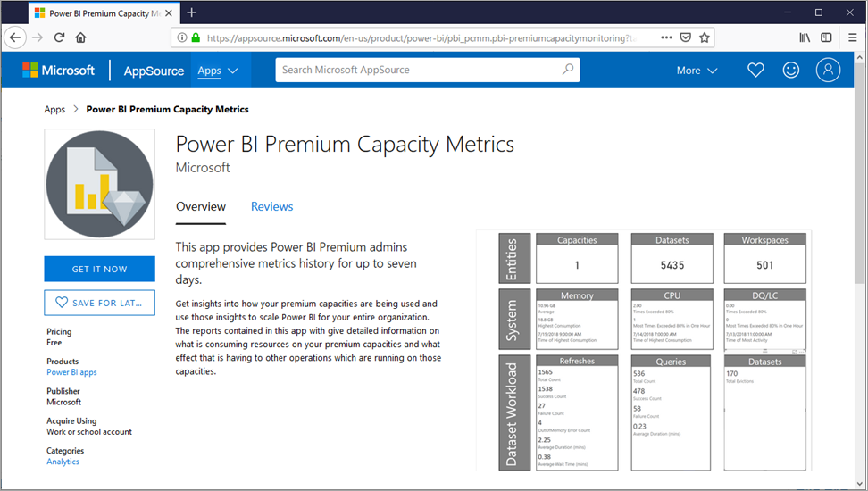Click the Microsoft logo
This screenshot has width=868, height=491.
pyautogui.click(x=58, y=71)
